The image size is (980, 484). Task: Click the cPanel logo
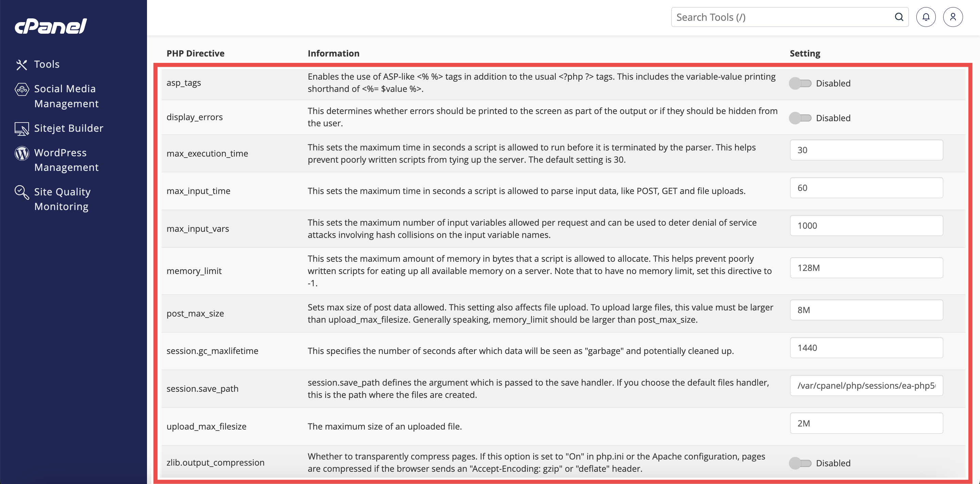51,26
